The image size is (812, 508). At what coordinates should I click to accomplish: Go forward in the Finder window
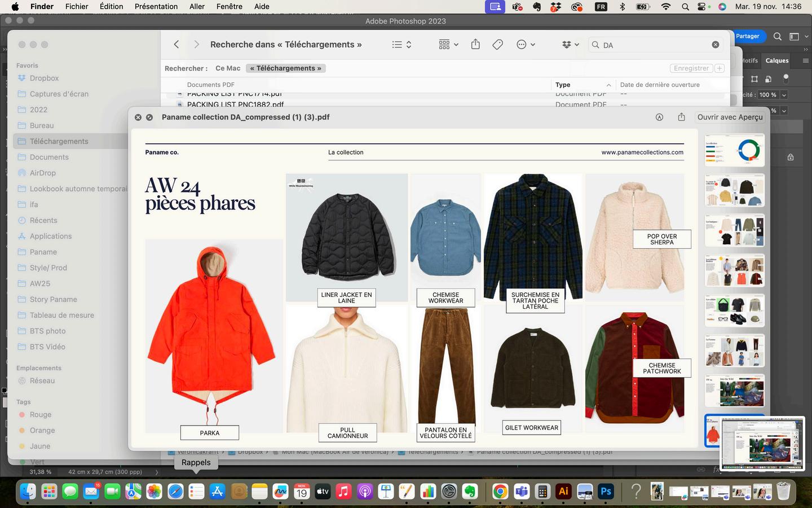point(196,45)
